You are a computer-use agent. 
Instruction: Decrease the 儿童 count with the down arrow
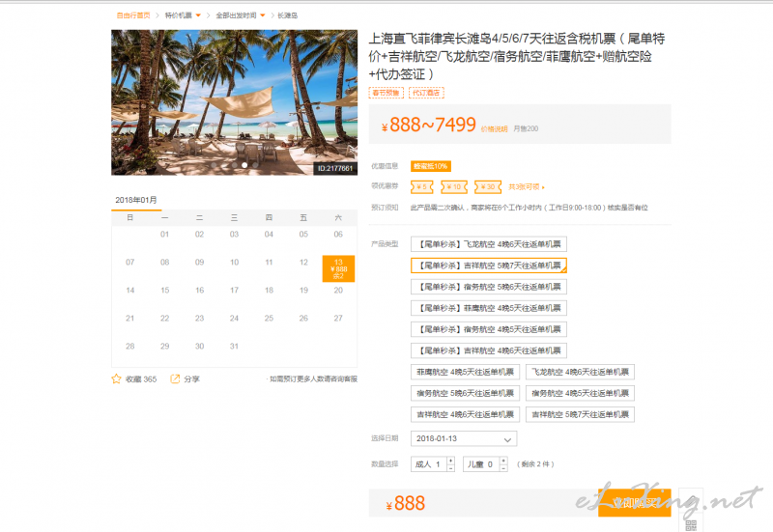point(503,468)
